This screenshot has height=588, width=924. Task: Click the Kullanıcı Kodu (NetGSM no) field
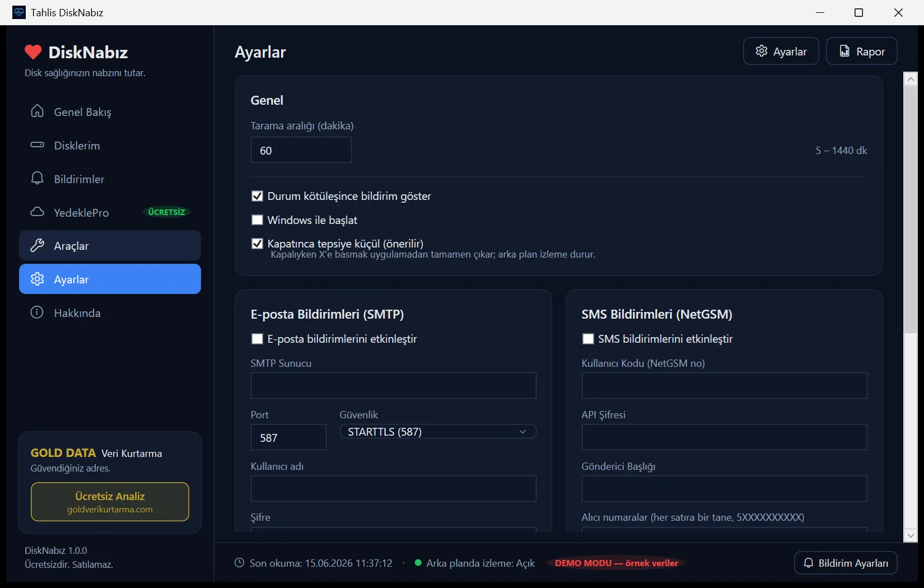click(724, 385)
